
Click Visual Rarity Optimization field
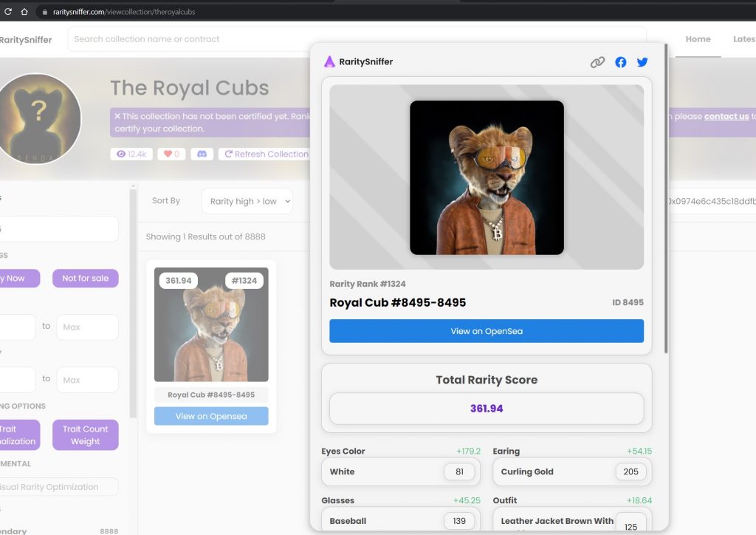click(x=59, y=487)
